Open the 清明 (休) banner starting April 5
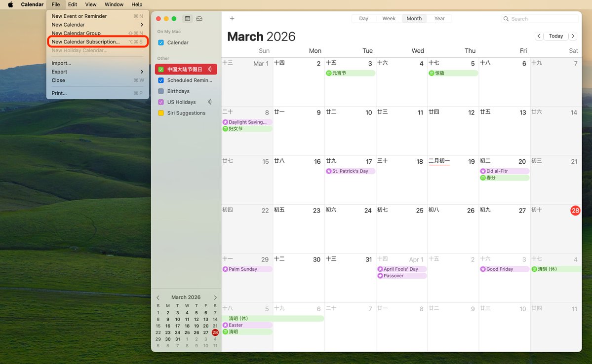 273,318
